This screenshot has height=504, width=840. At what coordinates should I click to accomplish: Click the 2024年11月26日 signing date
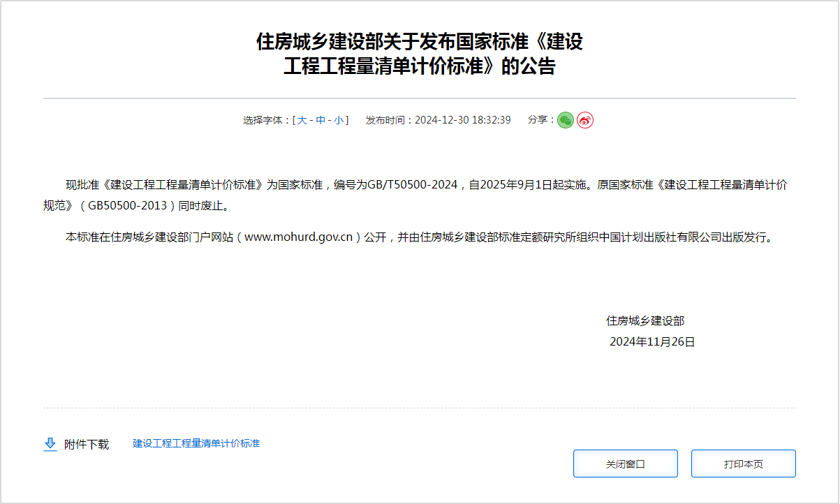tap(652, 341)
